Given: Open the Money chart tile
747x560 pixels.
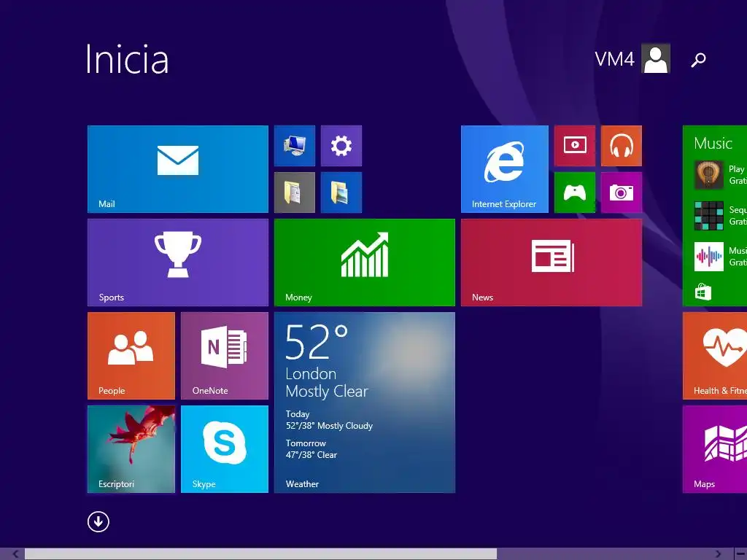Looking at the screenshot, I should (x=365, y=262).
